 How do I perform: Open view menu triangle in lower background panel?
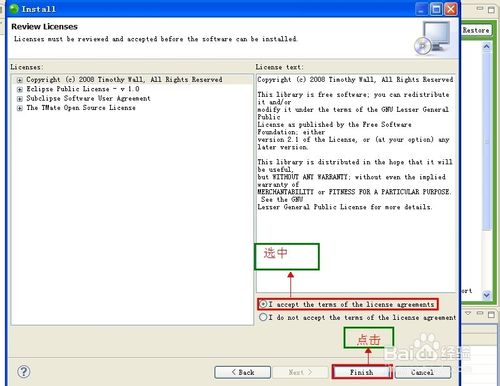click(468, 314)
